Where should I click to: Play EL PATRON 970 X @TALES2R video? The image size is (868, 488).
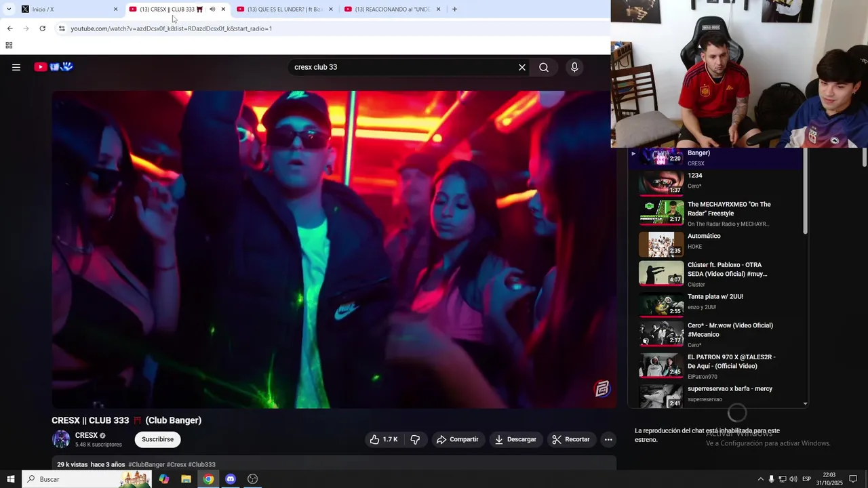point(715,366)
